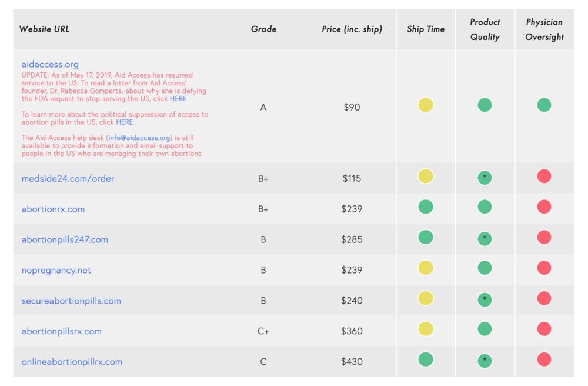Click the "$360" price cell
This screenshot has height=386, width=588.
pos(352,331)
